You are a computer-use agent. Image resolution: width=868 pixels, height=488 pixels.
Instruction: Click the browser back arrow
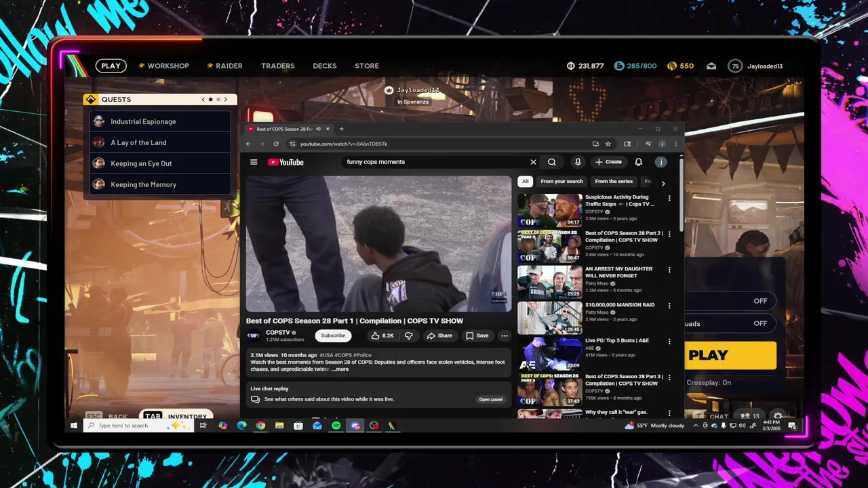pyautogui.click(x=248, y=144)
